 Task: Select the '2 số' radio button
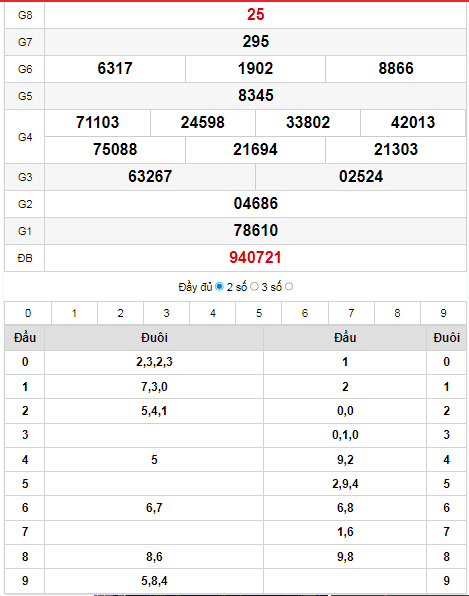(x=254, y=287)
